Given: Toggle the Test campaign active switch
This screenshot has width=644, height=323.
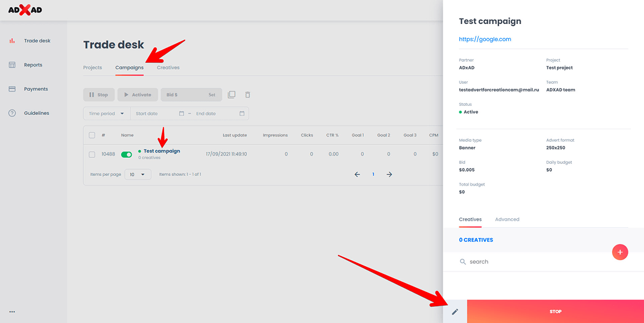Looking at the screenshot, I should [126, 154].
